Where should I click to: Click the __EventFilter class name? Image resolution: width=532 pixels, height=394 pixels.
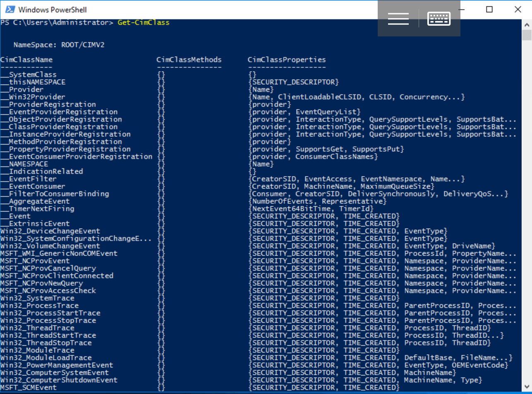tap(29, 179)
